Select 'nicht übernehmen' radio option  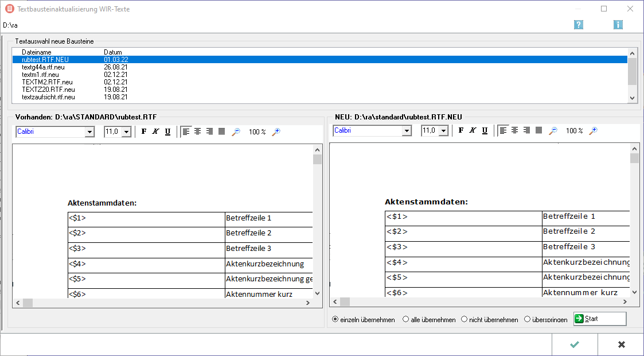(x=490, y=319)
